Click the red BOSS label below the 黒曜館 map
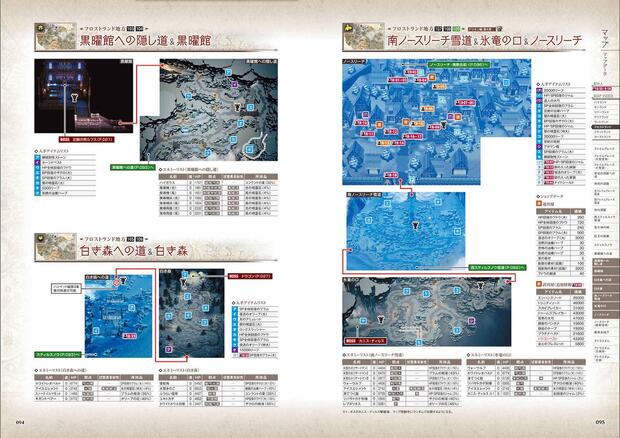The width and height of the screenshot is (620, 438). pyautogui.click(x=87, y=140)
